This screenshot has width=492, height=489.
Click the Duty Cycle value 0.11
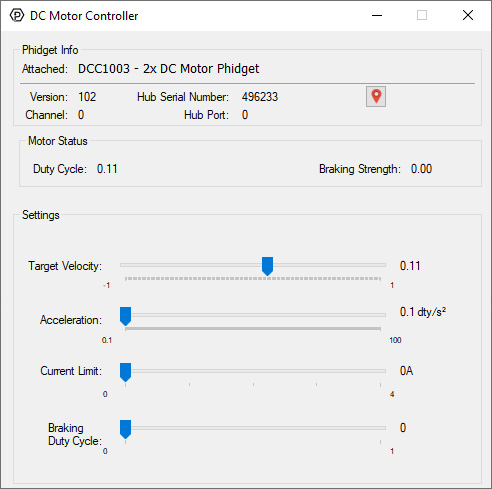pos(107,169)
